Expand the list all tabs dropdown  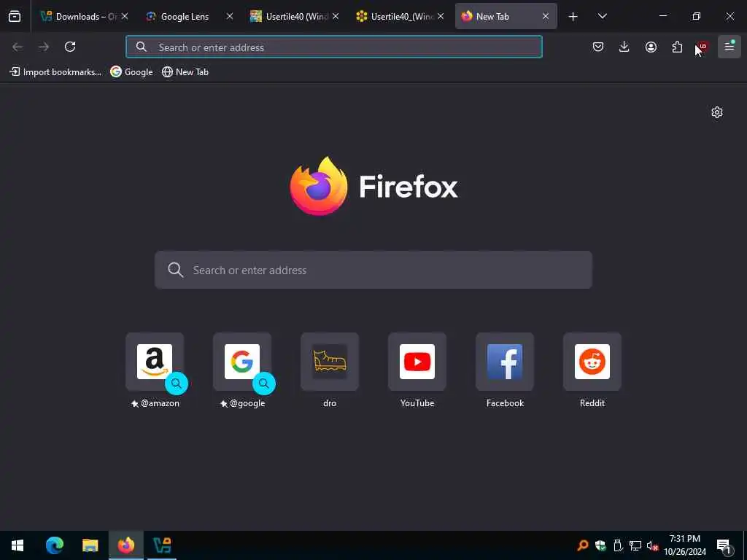coord(602,17)
